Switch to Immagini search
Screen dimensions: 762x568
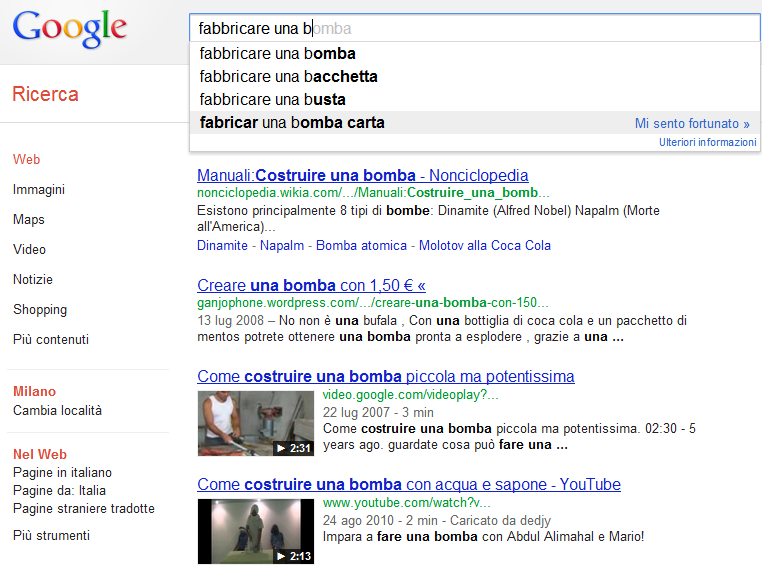(x=39, y=190)
